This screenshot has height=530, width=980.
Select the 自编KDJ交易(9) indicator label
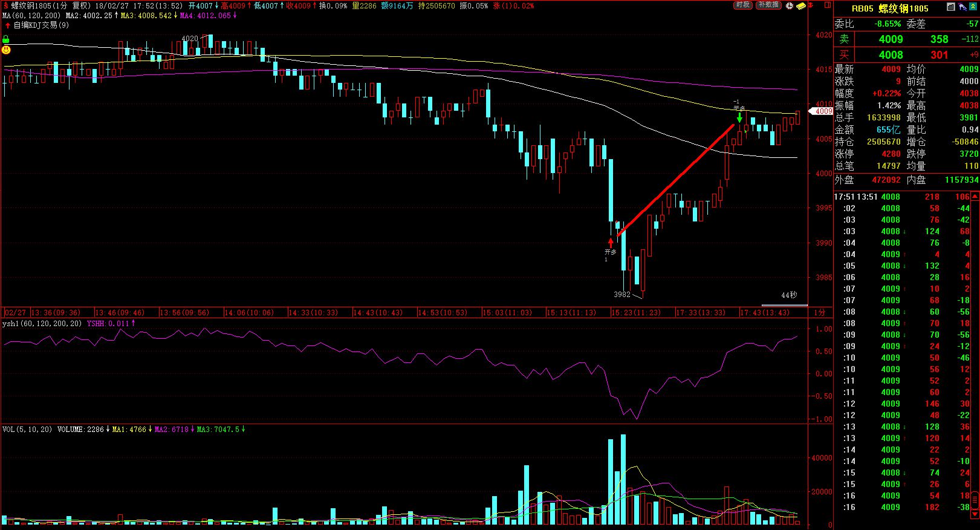coord(41,25)
